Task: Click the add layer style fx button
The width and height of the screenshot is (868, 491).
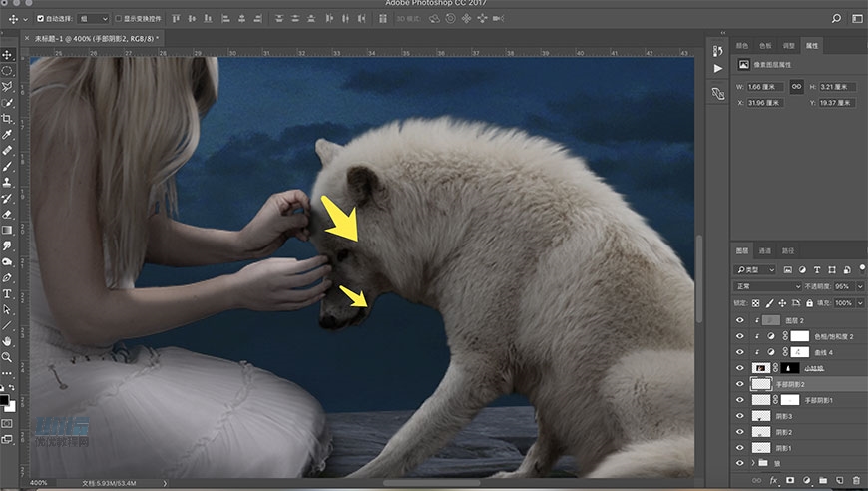Action: click(x=773, y=480)
